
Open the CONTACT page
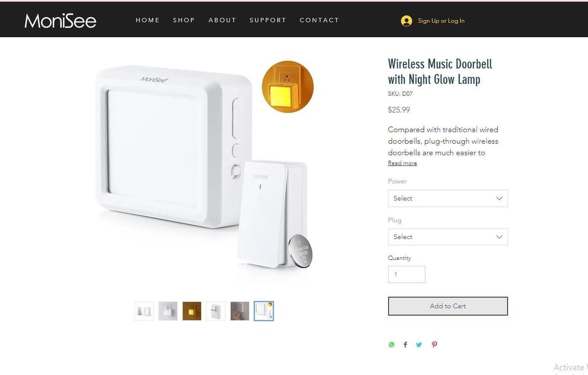[319, 20]
